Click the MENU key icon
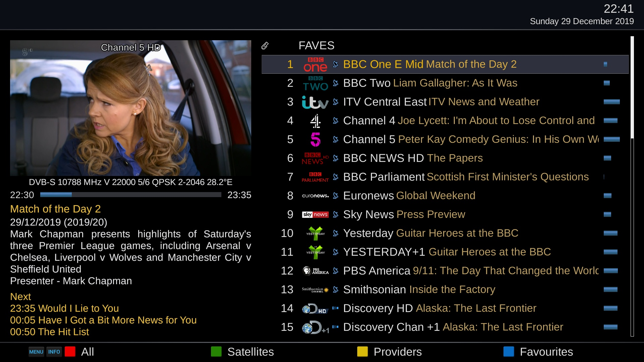This screenshot has height=362, width=644. (x=36, y=352)
